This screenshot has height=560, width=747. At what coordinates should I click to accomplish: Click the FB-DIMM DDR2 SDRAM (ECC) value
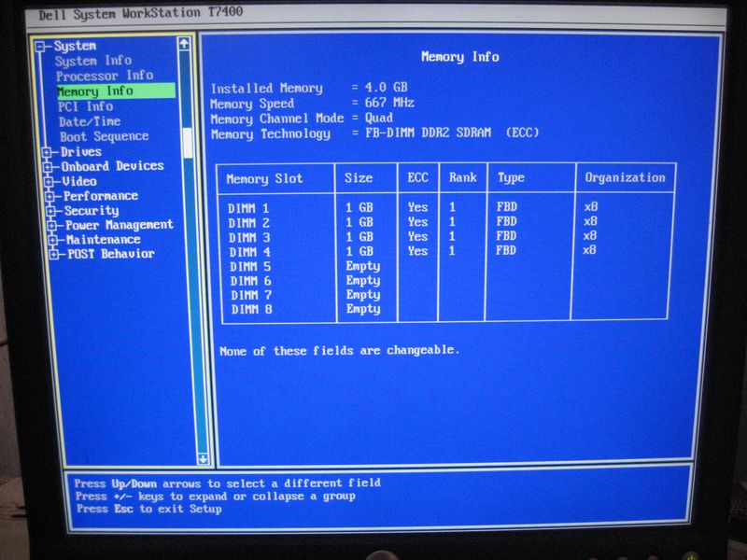(452, 133)
